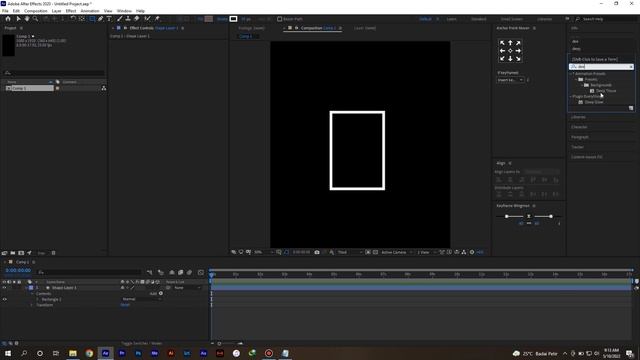Open Parent & Link None dropdown
This screenshot has height=360, width=640.
point(187,288)
